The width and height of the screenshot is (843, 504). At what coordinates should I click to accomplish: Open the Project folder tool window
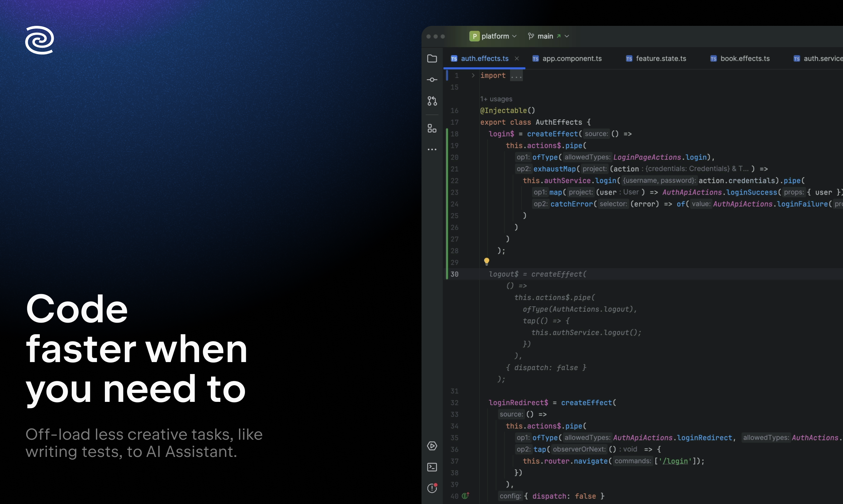tap(432, 58)
